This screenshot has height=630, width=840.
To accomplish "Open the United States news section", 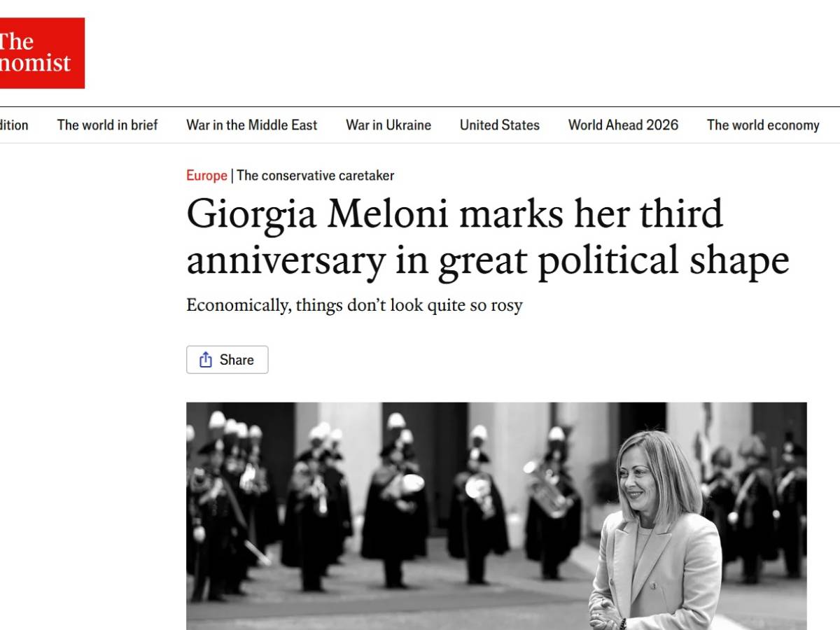I will pyautogui.click(x=499, y=125).
